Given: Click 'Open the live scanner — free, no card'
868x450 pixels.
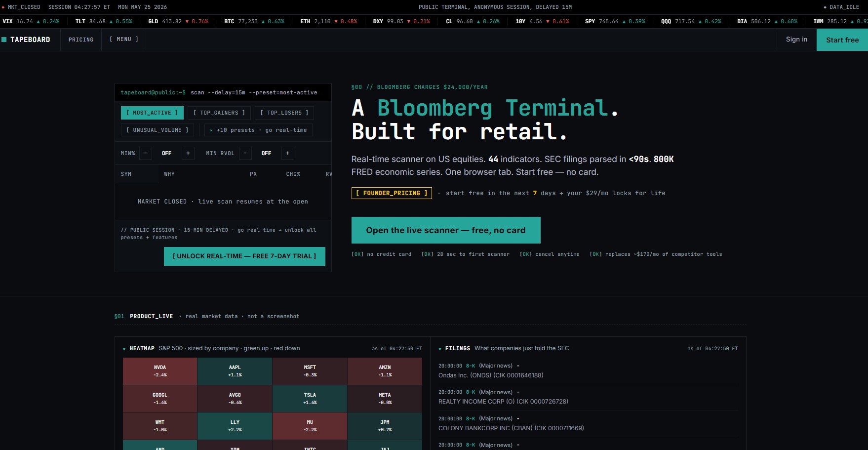Looking at the screenshot, I should 446,230.
